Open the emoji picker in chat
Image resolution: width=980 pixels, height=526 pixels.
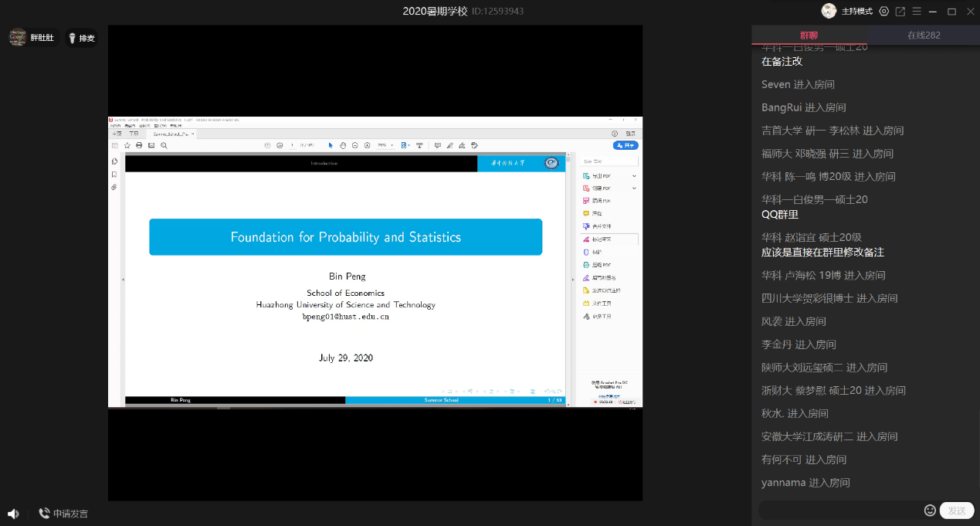pos(930,511)
